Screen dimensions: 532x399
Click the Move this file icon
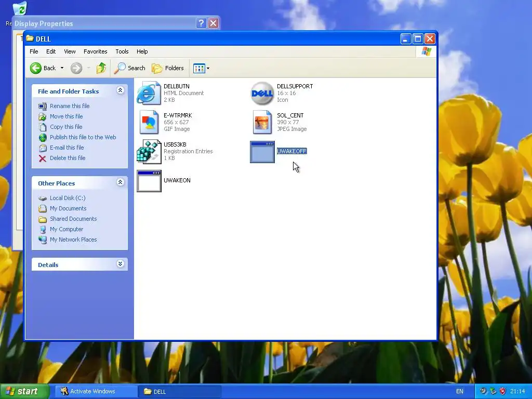[x=43, y=117]
